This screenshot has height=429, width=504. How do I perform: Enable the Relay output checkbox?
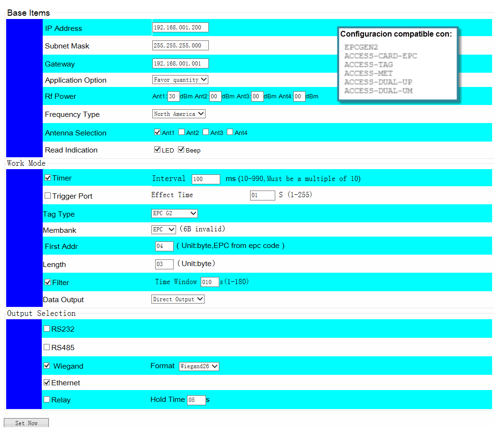(x=47, y=400)
